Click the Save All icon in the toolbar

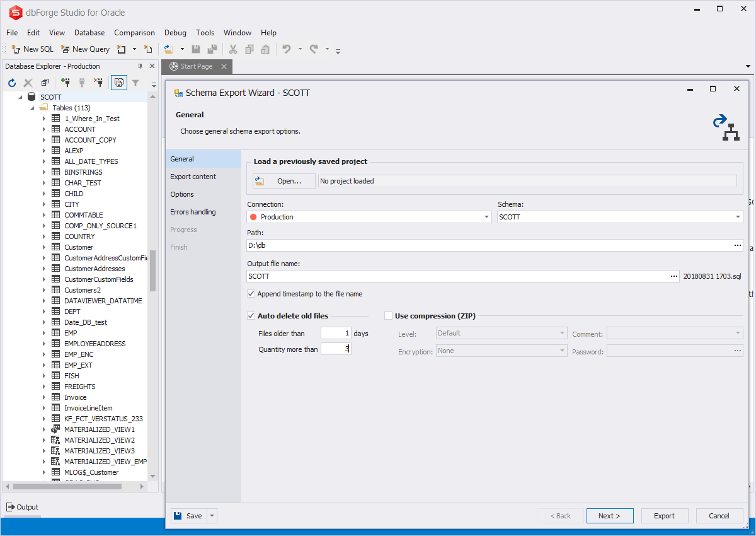tap(212, 49)
